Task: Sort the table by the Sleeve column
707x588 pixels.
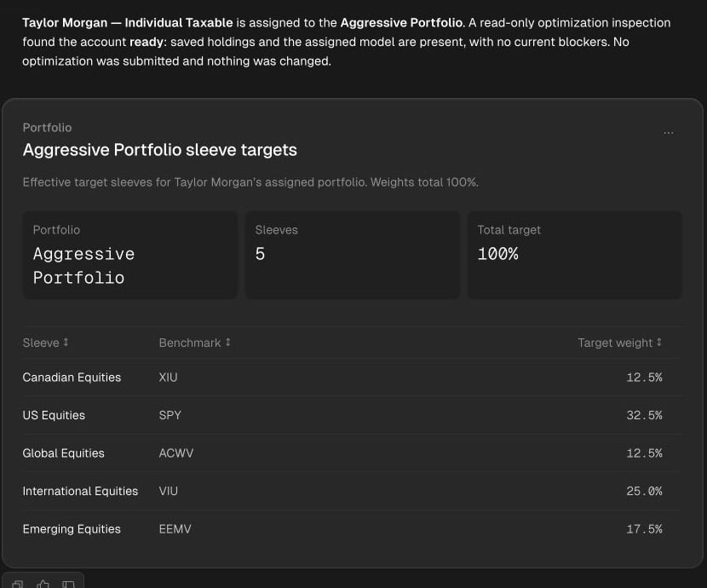Action: click(x=45, y=343)
